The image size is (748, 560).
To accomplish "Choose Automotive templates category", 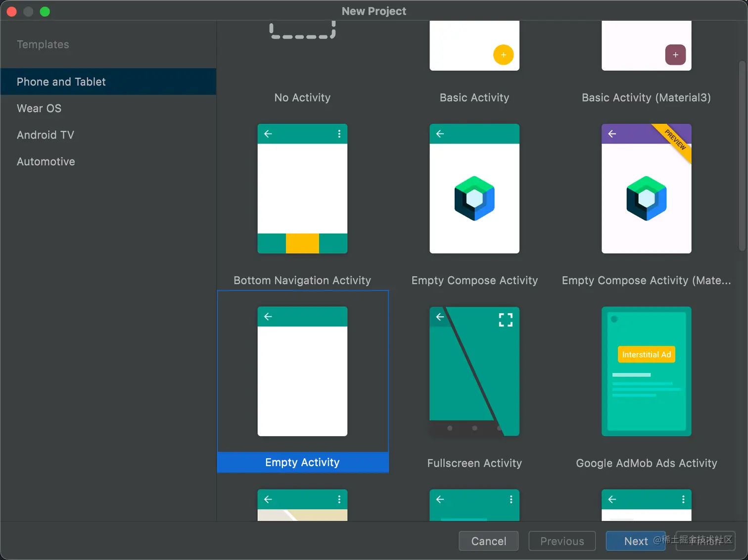I will pos(108,162).
